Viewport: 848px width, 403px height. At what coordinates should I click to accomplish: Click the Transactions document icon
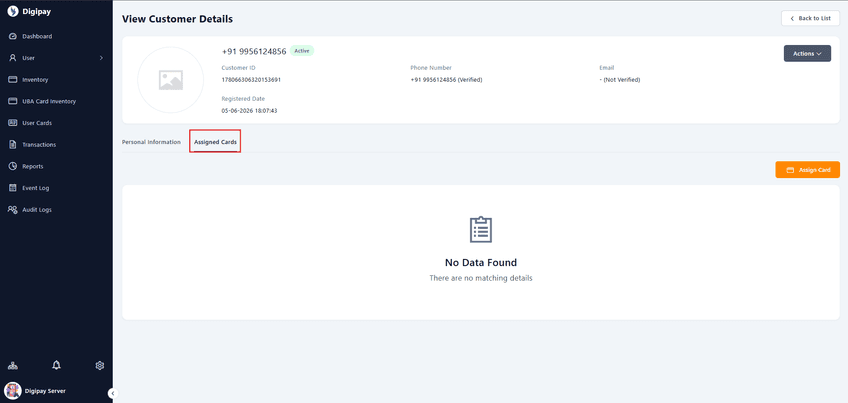pos(13,144)
